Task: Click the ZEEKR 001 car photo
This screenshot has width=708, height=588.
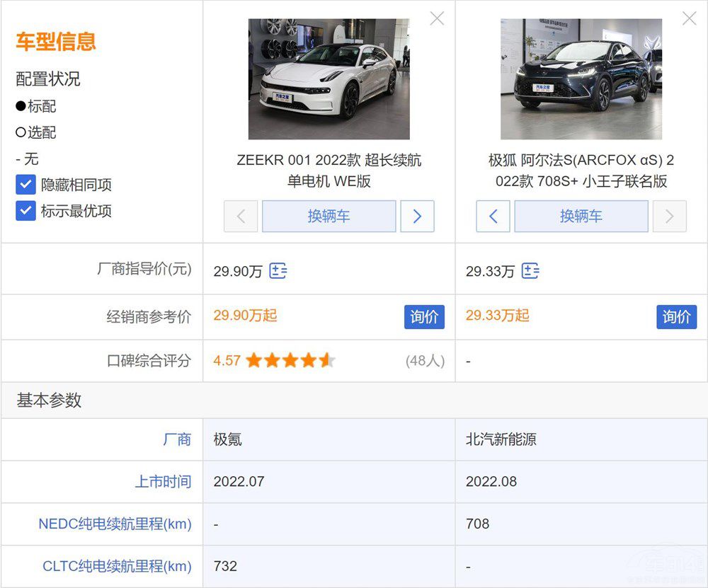Action: 329,78
